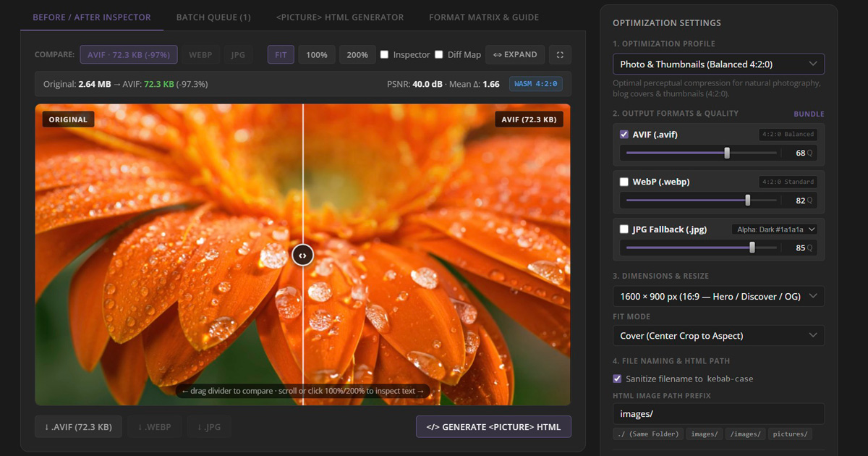Viewport: 868px width, 456px height.
Task: Uncheck the AVIF (.avif) format checkbox
Action: (x=624, y=135)
